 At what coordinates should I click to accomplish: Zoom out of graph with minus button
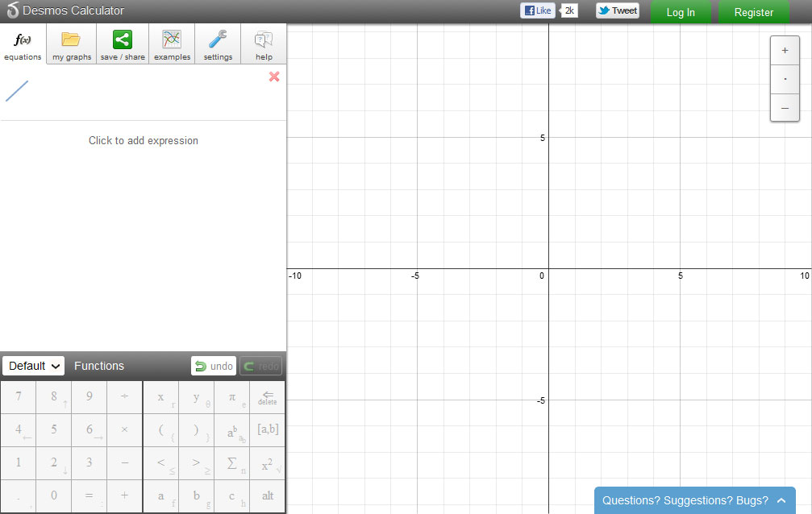[785, 108]
